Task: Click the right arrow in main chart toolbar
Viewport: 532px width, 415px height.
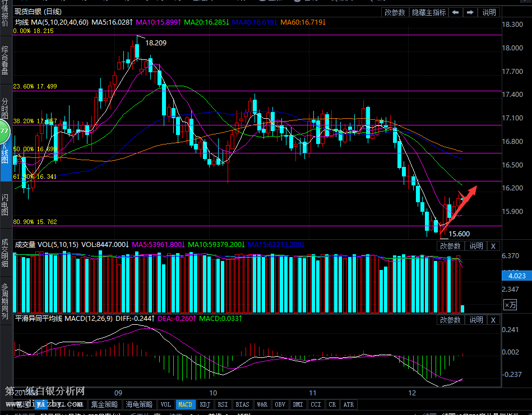Action: pos(470,12)
